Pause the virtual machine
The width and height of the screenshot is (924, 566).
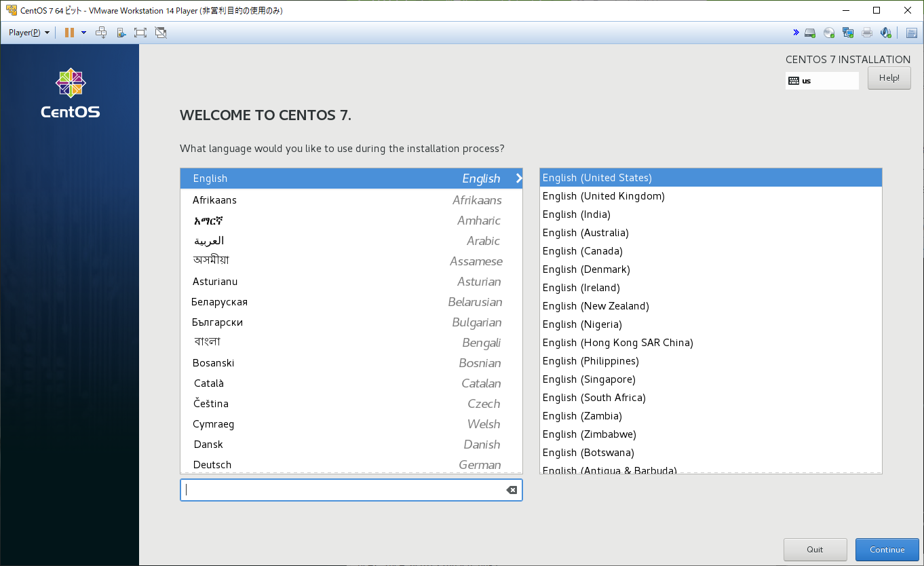69,33
